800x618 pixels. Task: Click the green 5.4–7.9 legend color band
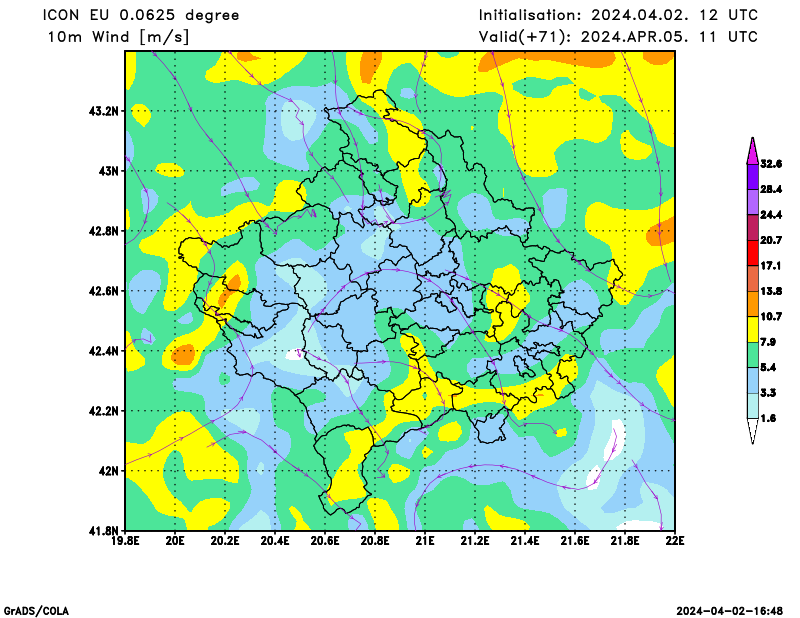tap(753, 355)
